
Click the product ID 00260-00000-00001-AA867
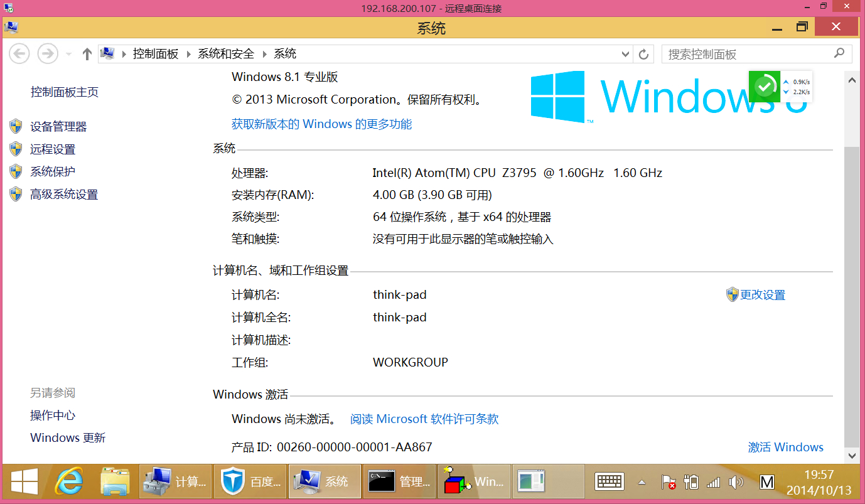[x=355, y=448]
